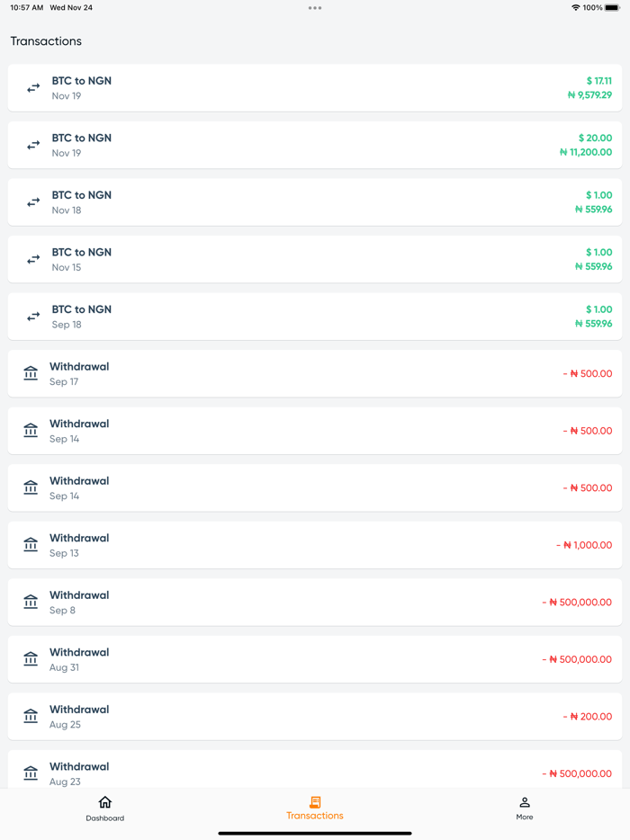This screenshot has height=840, width=630.
Task: Click the Transactions page title
Action: click(x=45, y=40)
